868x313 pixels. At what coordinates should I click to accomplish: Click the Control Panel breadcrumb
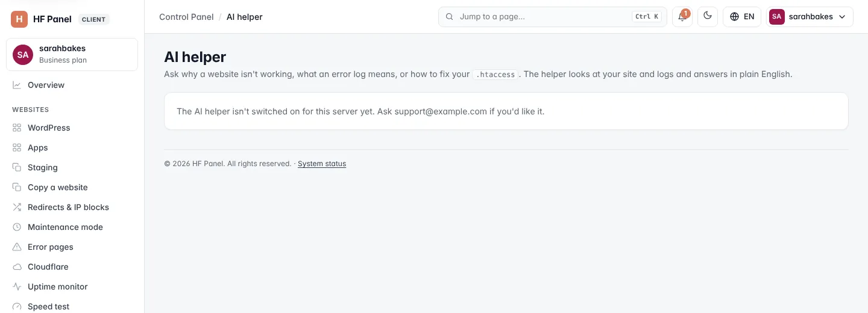[186, 17]
